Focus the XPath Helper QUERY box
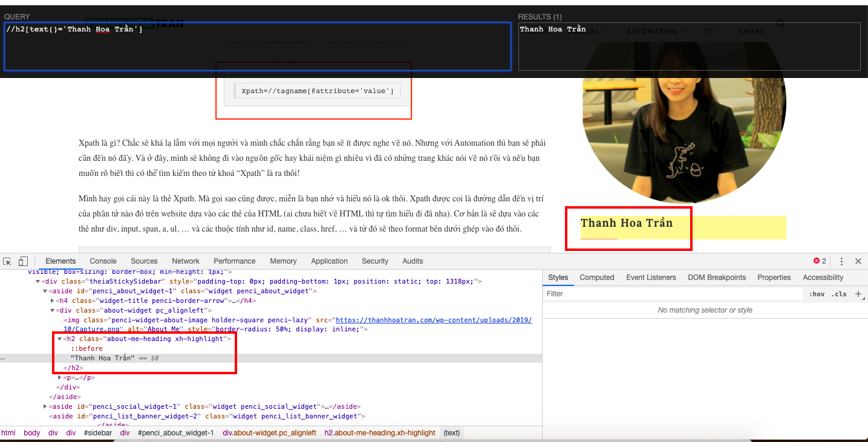The height and width of the screenshot is (442, 868). point(258,47)
